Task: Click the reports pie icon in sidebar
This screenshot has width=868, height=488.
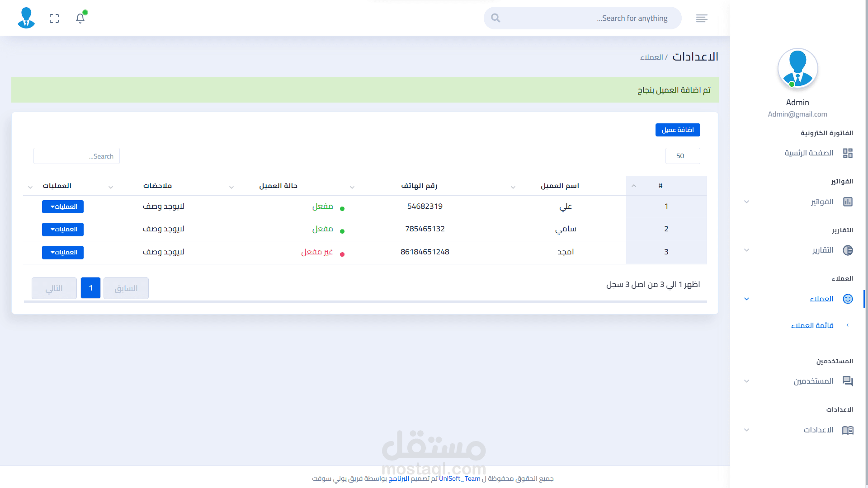Action: 848,250
